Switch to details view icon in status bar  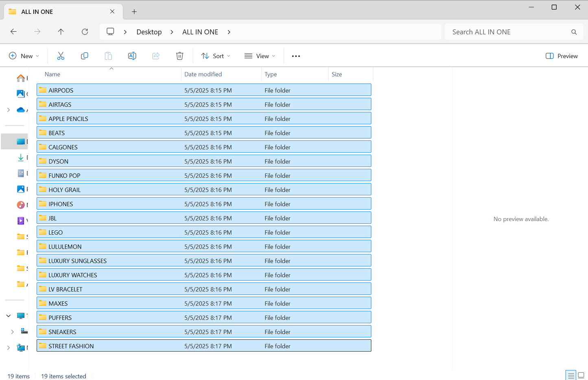pos(571,375)
